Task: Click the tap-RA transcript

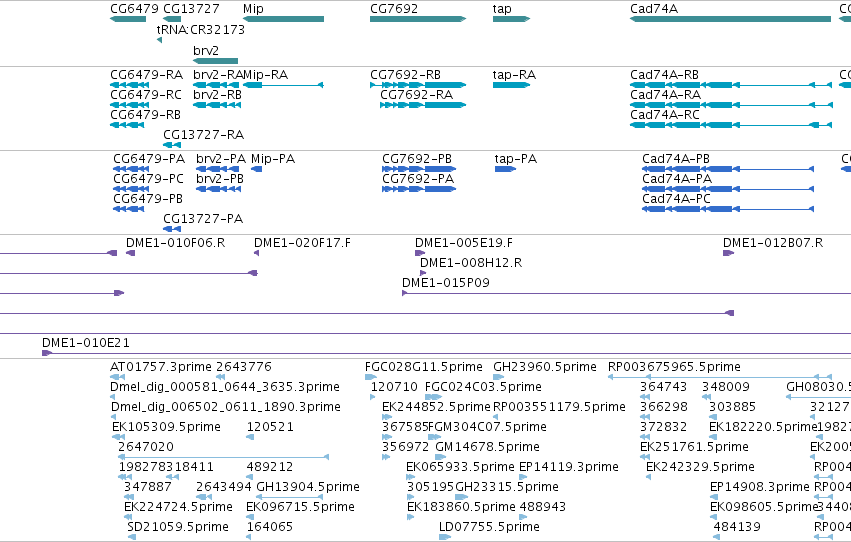Action: [511, 85]
